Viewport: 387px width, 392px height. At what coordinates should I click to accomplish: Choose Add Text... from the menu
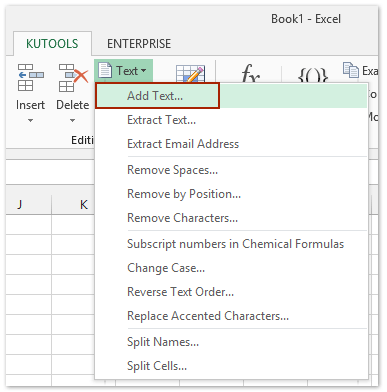point(231,96)
